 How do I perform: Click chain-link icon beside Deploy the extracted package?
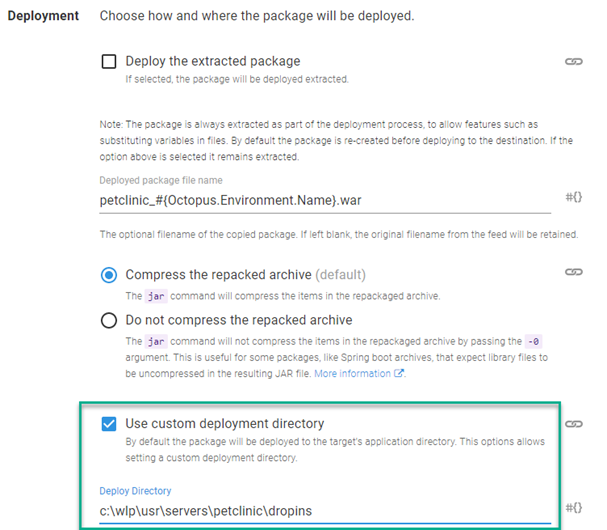573,62
